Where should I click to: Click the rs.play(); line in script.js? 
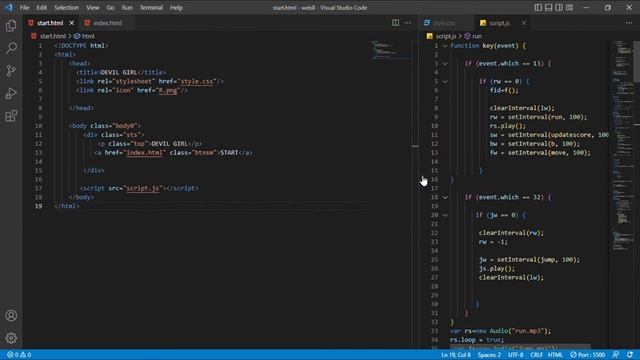tap(508, 126)
